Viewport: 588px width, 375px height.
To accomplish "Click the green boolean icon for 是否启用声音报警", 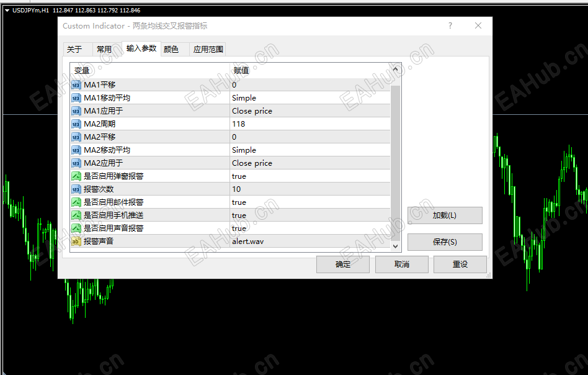I will [75, 228].
